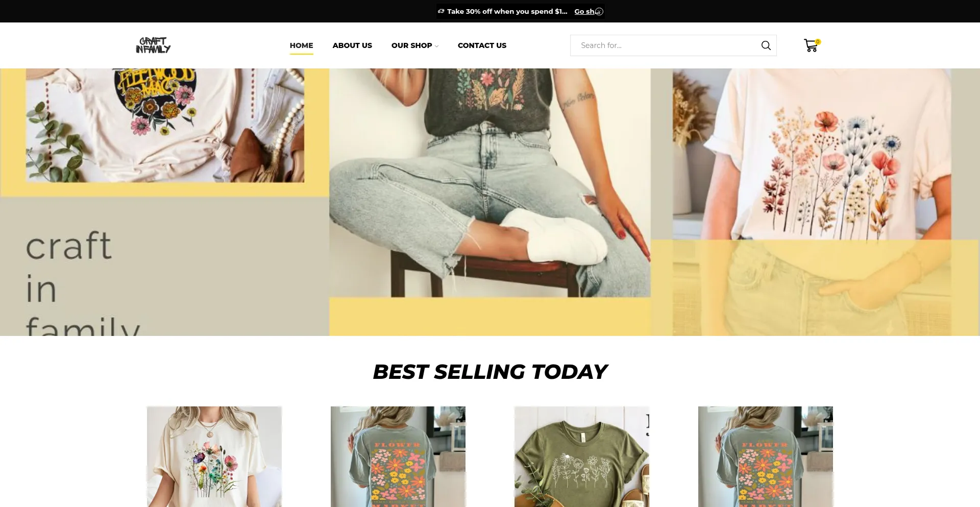Open the second Flower Market back-print tee
980x507 pixels.
(398, 456)
